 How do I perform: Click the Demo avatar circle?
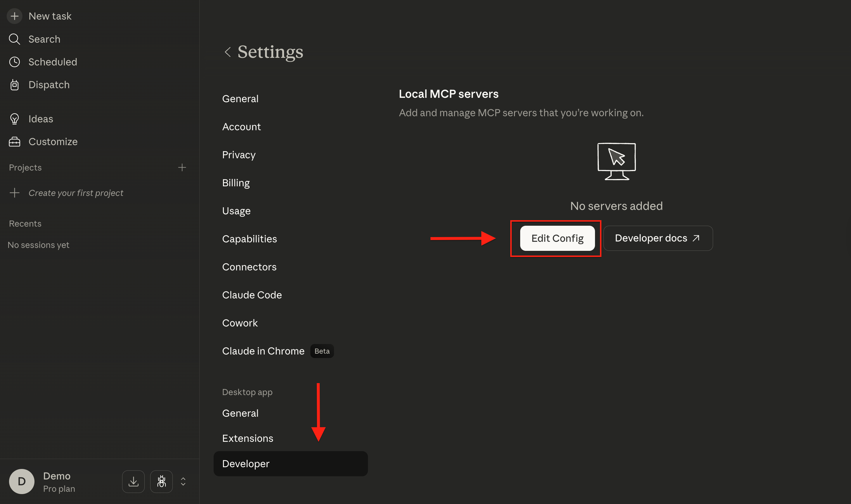coord(21,481)
